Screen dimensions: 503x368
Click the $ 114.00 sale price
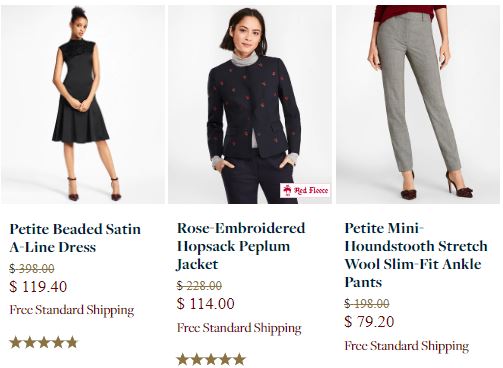[206, 303]
